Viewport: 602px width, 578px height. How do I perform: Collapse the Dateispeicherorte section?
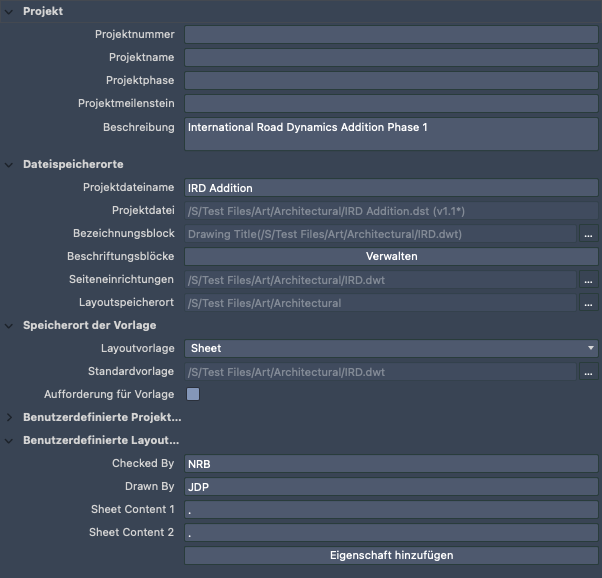click(x=11, y=164)
